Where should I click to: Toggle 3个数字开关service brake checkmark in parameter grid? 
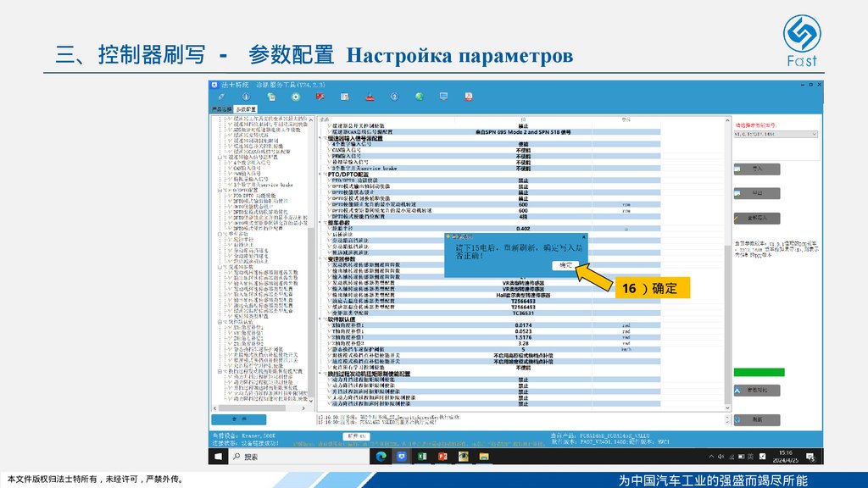point(330,169)
